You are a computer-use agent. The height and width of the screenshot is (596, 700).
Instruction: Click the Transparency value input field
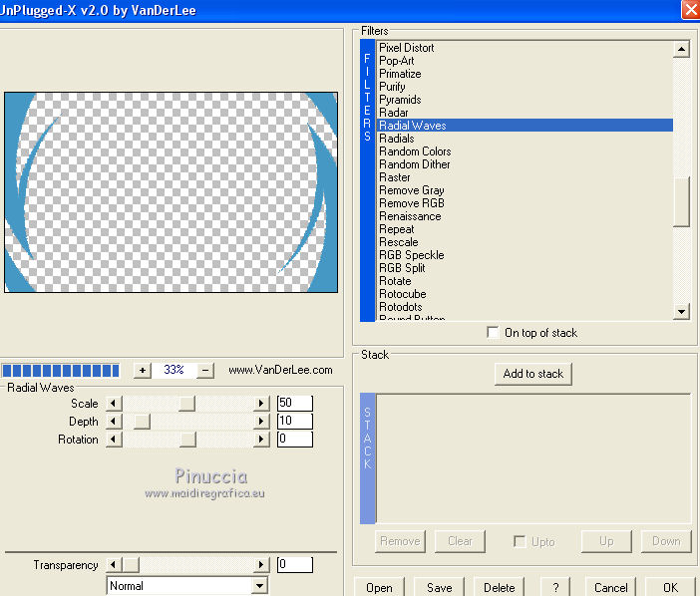tap(294, 564)
